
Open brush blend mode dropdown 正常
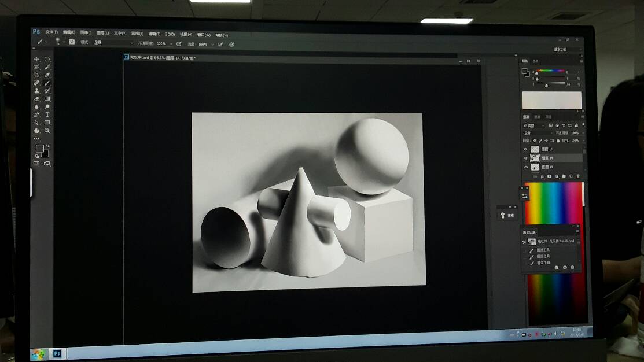[x=113, y=43]
